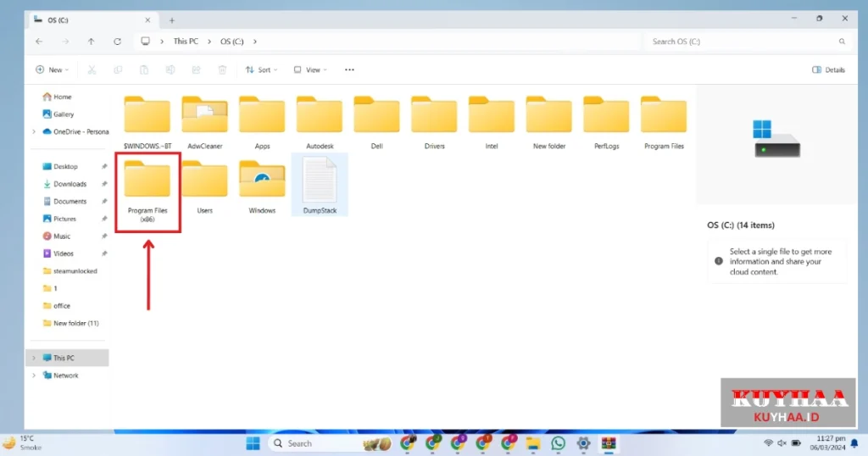The image size is (868, 456).
Task: Open Desktop in the navigation pane
Action: click(x=60, y=167)
